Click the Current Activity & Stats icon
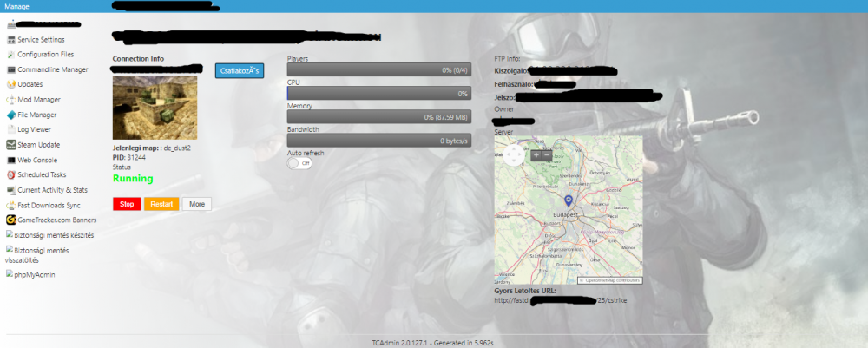This screenshot has height=348, width=868. (x=11, y=190)
